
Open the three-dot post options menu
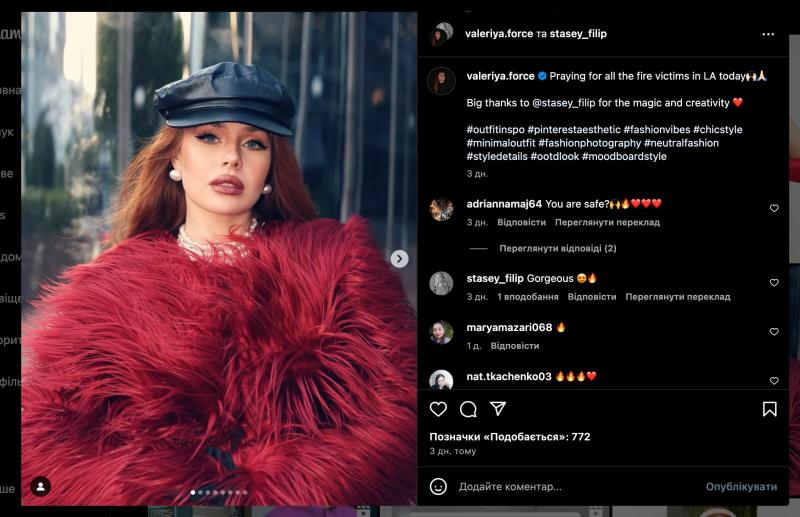[x=768, y=34]
